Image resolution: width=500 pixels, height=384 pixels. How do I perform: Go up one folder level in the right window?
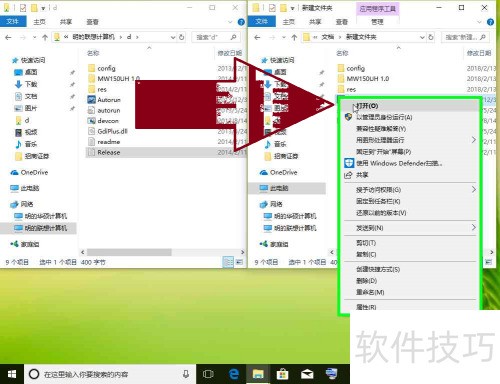coord(294,37)
